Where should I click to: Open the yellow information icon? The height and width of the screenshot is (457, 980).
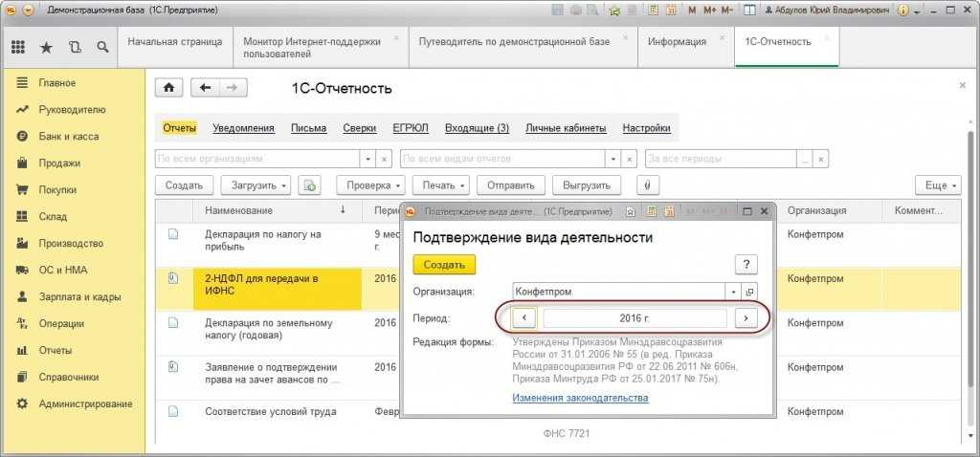pyautogui.click(x=903, y=11)
